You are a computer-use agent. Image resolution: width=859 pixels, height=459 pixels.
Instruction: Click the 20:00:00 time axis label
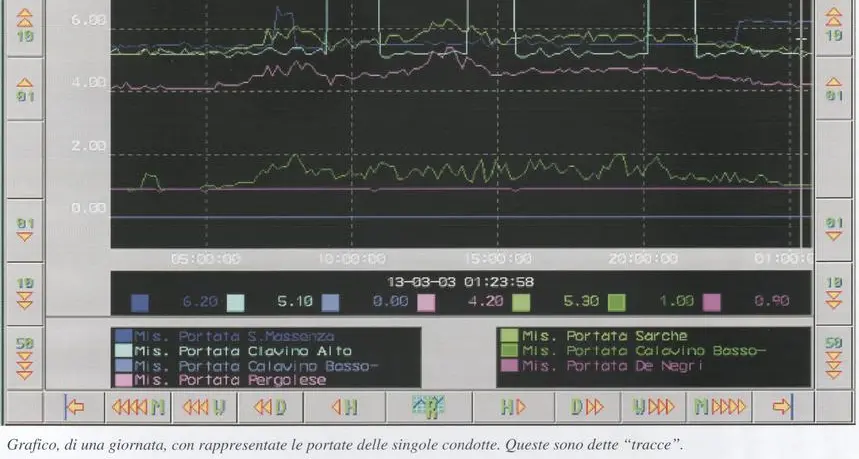tap(644, 258)
